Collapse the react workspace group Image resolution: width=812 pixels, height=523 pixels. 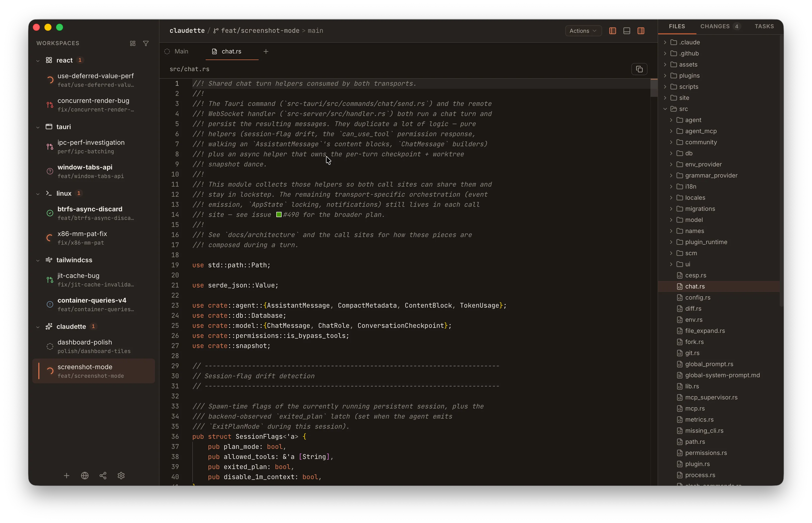click(x=38, y=61)
